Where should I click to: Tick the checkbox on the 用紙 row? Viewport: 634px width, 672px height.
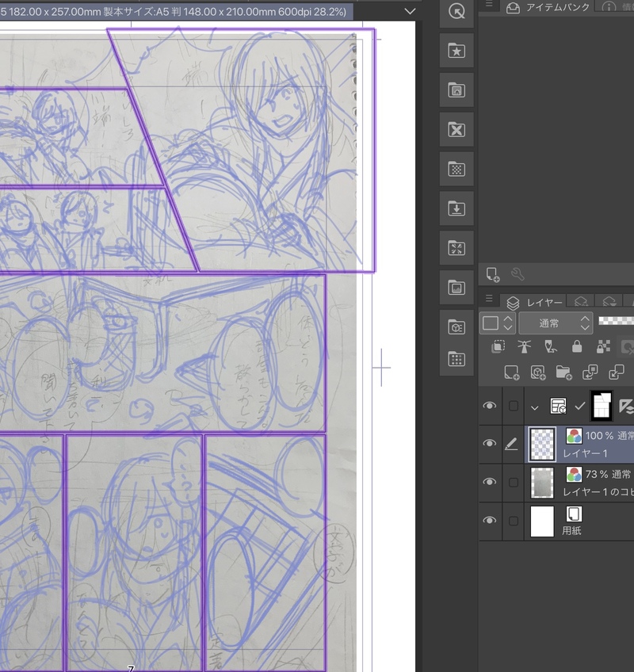(x=513, y=521)
